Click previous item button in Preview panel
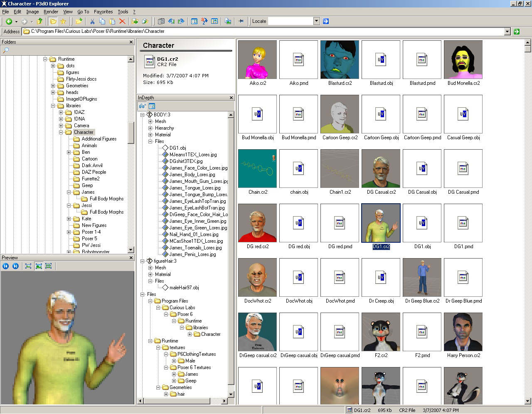This screenshot has height=414, width=532. coord(6,266)
